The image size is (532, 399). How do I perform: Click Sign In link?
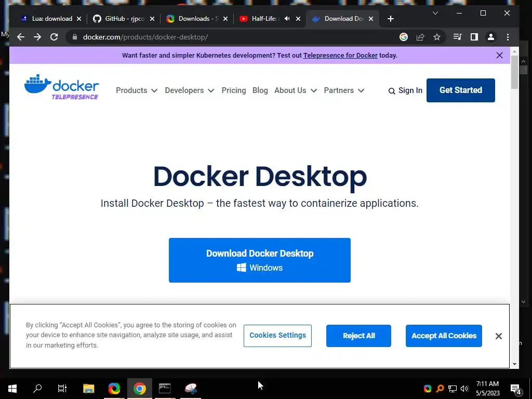click(x=410, y=90)
